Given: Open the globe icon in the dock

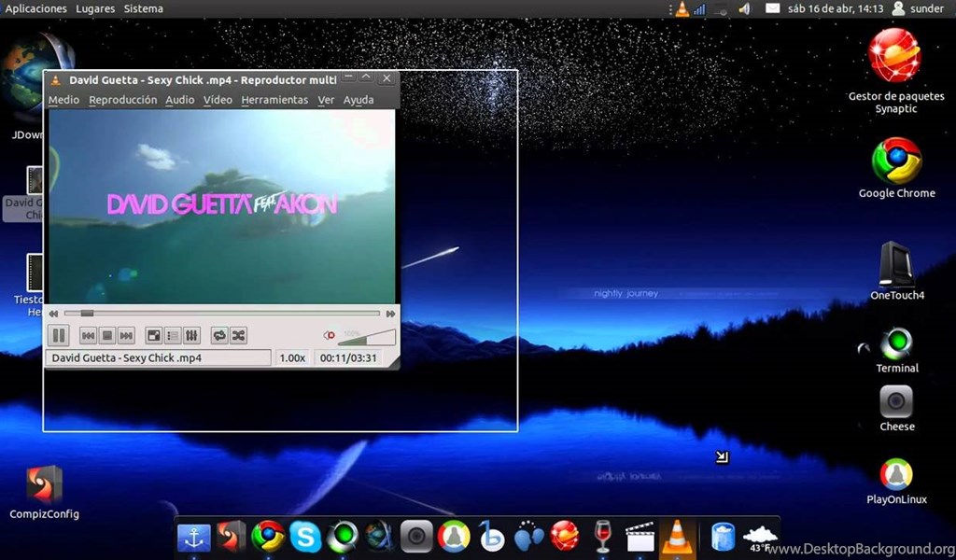Looking at the screenshot, I should click(379, 537).
